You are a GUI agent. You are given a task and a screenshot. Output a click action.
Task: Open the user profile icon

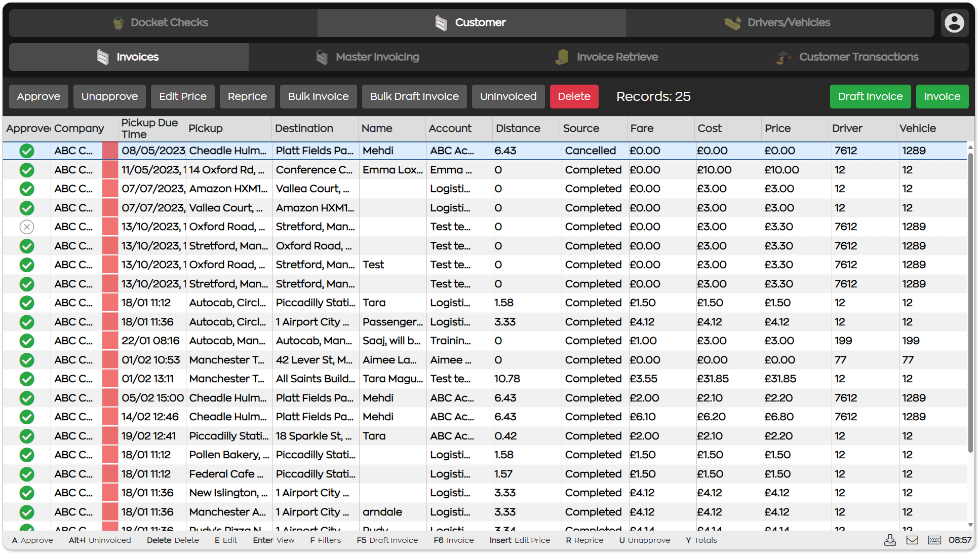[954, 23]
